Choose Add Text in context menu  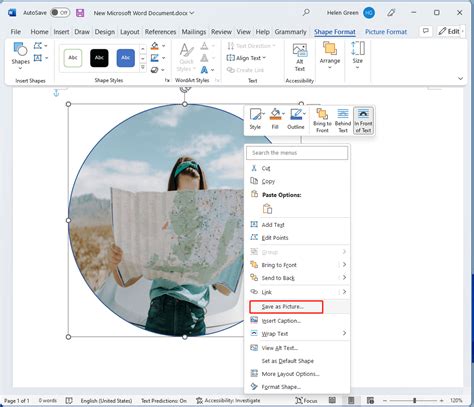coord(297,225)
